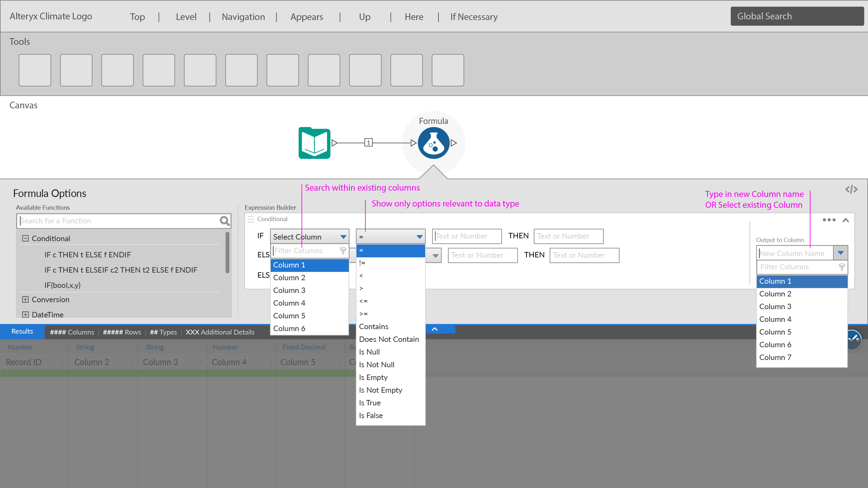Click drag handle icon beside Conditional header

click(x=251, y=219)
